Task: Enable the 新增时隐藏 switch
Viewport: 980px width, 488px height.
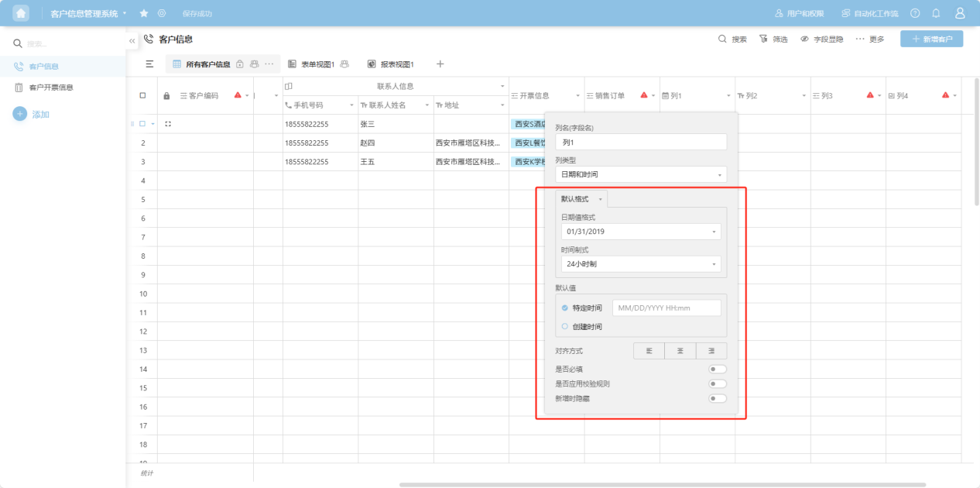Action: tap(718, 398)
